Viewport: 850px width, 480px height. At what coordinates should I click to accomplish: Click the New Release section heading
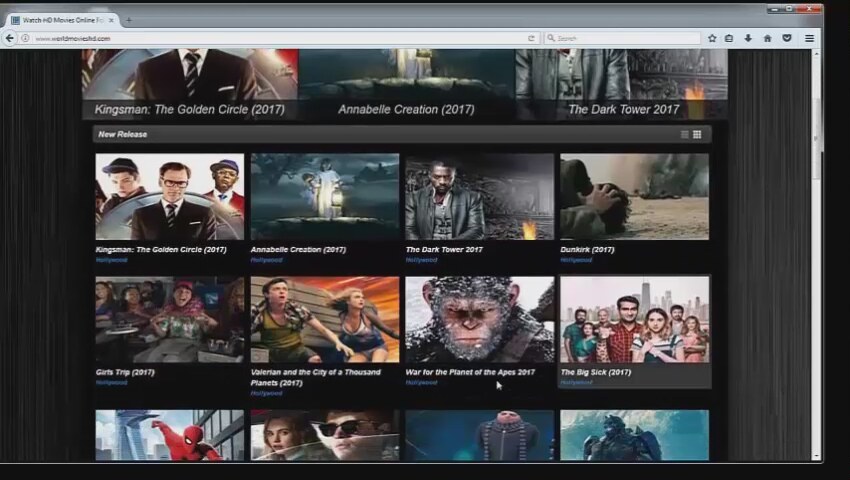click(x=123, y=135)
